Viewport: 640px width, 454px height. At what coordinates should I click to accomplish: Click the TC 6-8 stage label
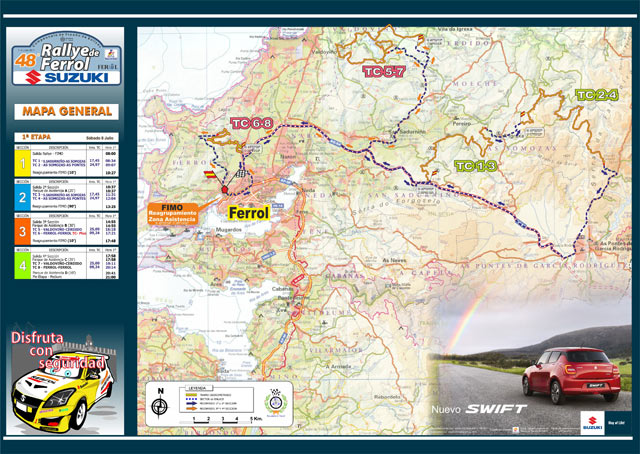click(x=252, y=123)
